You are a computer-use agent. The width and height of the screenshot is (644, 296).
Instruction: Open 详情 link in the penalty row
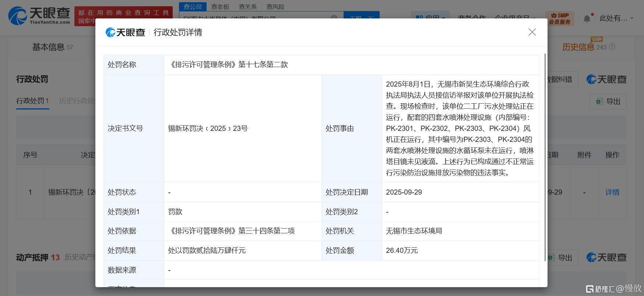click(x=612, y=192)
